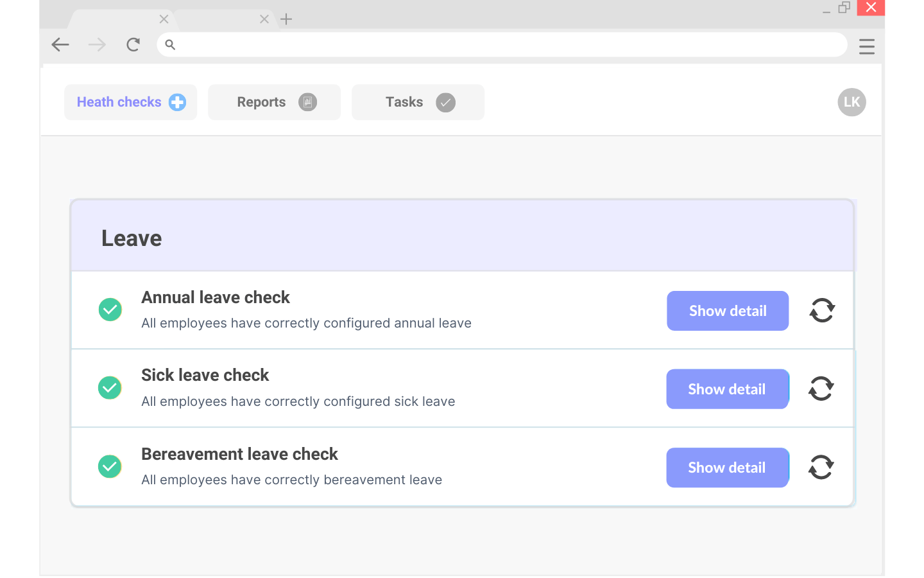The image size is (924, 578).
Task: Click text 'All employees have correctly configured sick leave'
Action: (298, 401)
